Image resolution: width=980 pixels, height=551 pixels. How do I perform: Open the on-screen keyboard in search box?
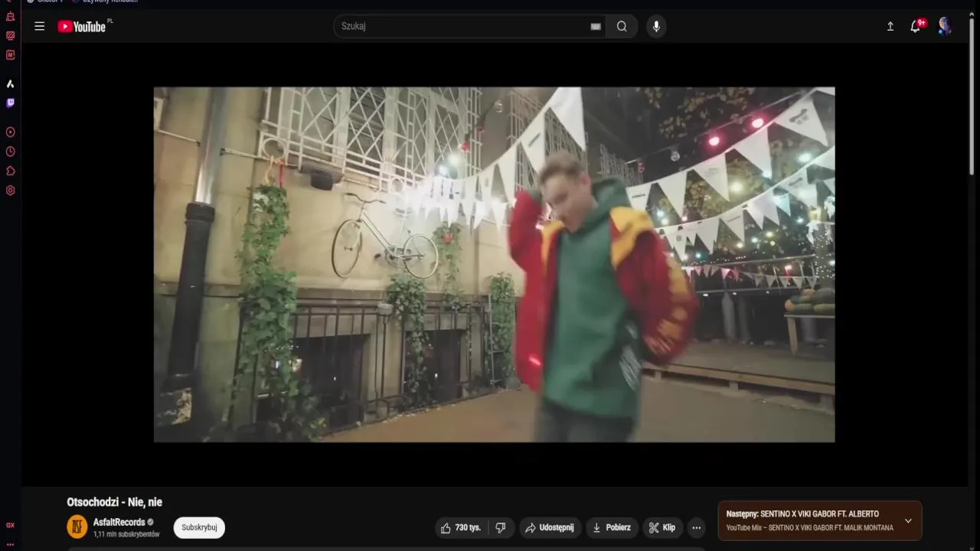click(596, 26)
